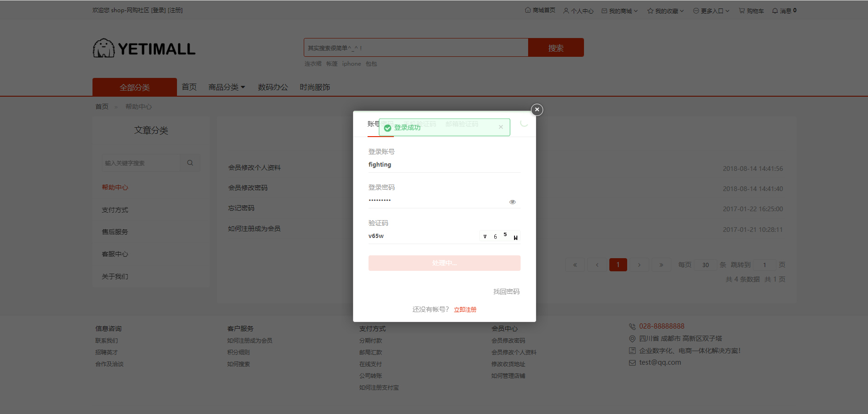Open 消息 notifications bell

784,11
